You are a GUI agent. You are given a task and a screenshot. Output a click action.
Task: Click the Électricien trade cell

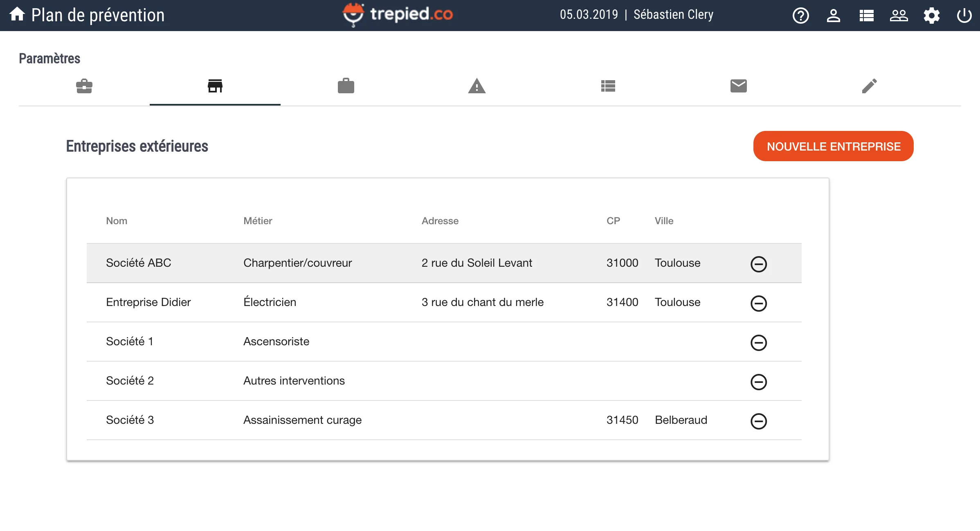coord(270,302)
